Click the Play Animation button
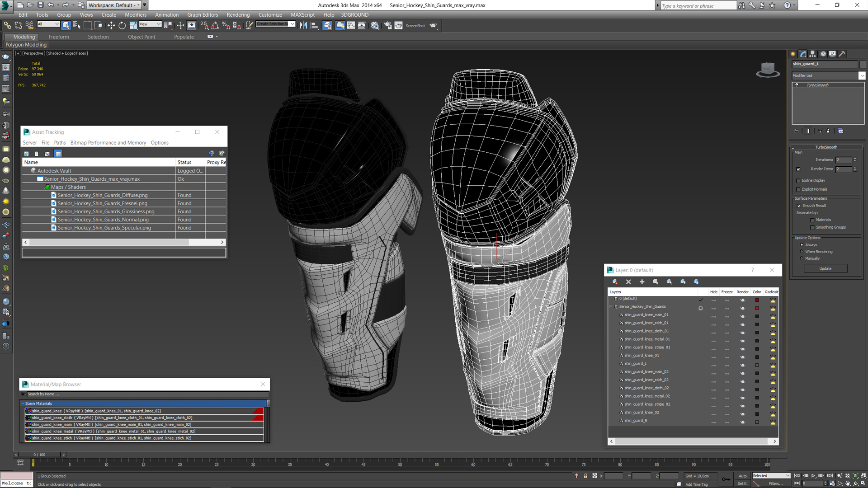The height and width of the screenshot is (488, 868). point(813,476)
